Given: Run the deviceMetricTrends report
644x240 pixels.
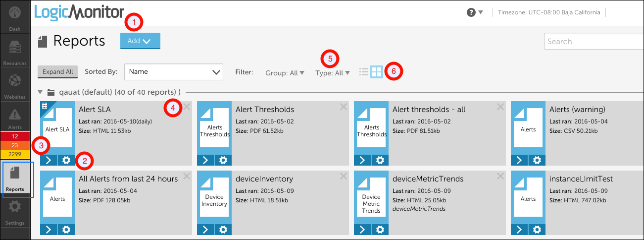Looking at the screenshot, I should click(x=362, y=230).
